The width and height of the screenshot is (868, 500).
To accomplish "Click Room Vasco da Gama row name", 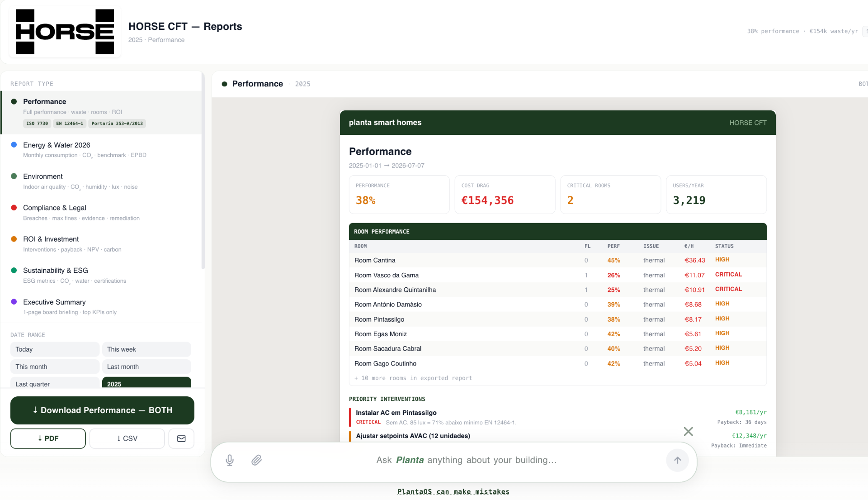I will [387, 275].
